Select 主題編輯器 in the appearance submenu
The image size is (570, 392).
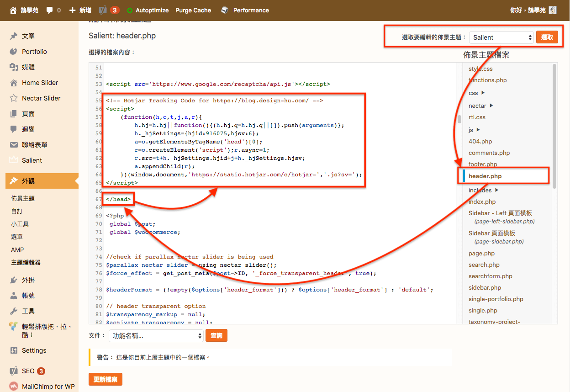[x=26, y=262]
